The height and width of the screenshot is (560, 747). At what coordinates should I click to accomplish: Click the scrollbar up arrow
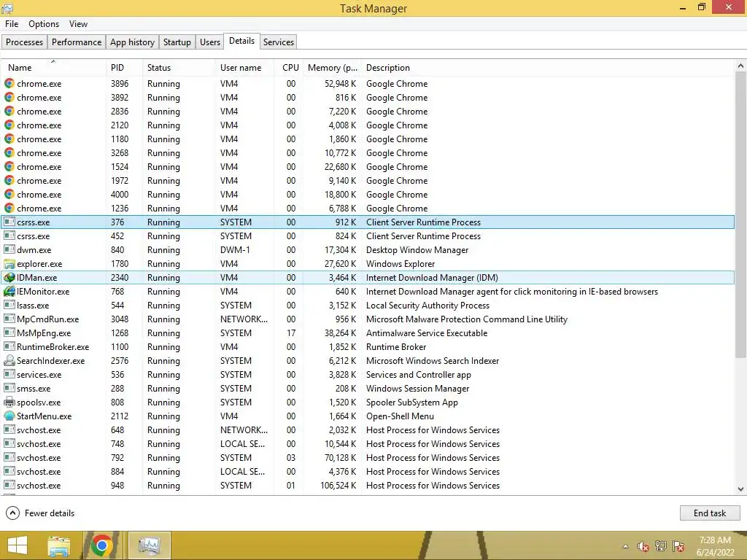point(740,66)
